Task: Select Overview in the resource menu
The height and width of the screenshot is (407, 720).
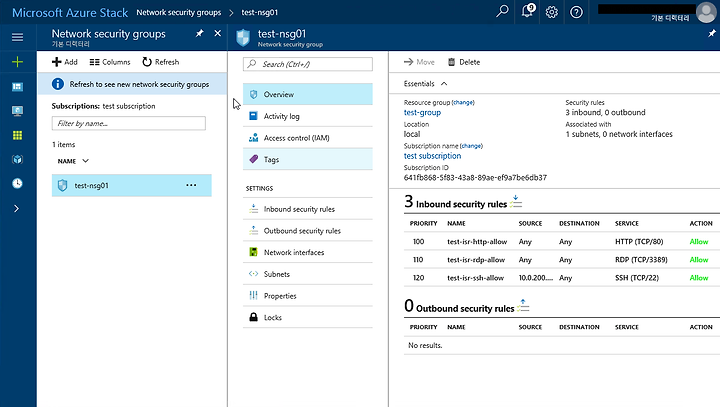Action: pos(308,94)
